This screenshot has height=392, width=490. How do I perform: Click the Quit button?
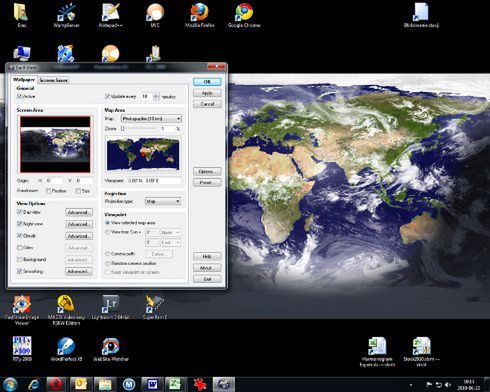[x=207, y=279]
